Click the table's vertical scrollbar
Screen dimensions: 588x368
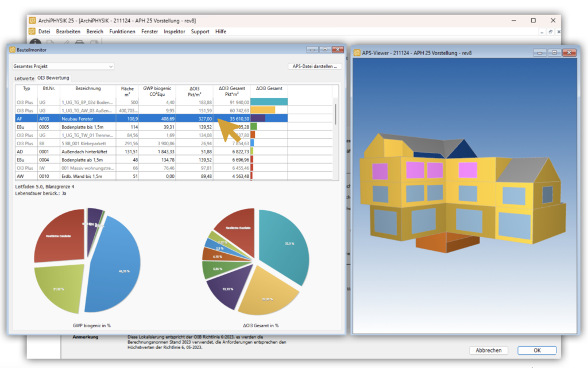click(x=335, y=114)
